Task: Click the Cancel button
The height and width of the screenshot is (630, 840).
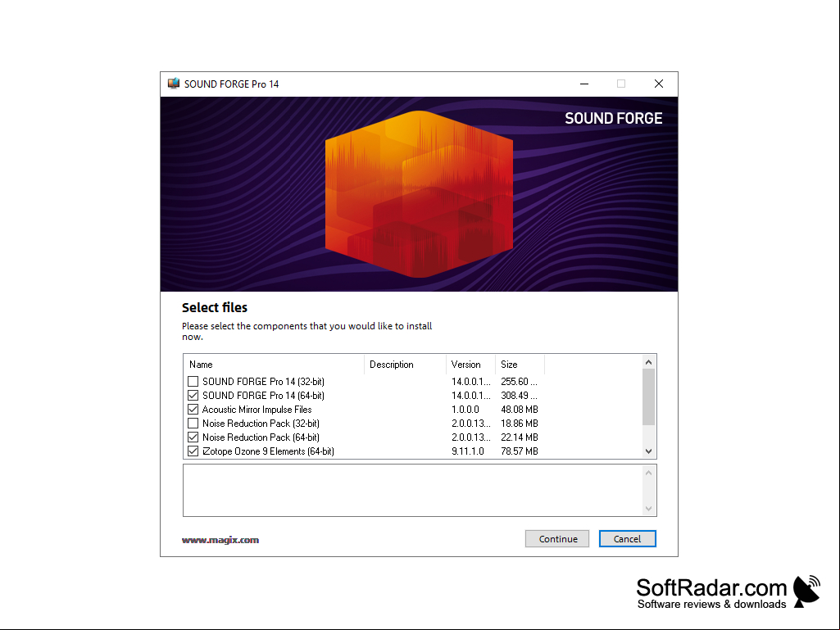Action: tap(627, 539)
